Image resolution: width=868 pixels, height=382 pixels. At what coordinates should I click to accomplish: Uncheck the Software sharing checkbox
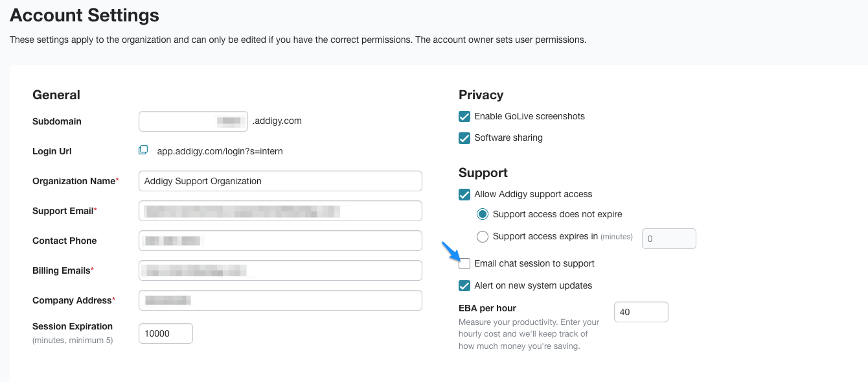[x=464, y=138]
